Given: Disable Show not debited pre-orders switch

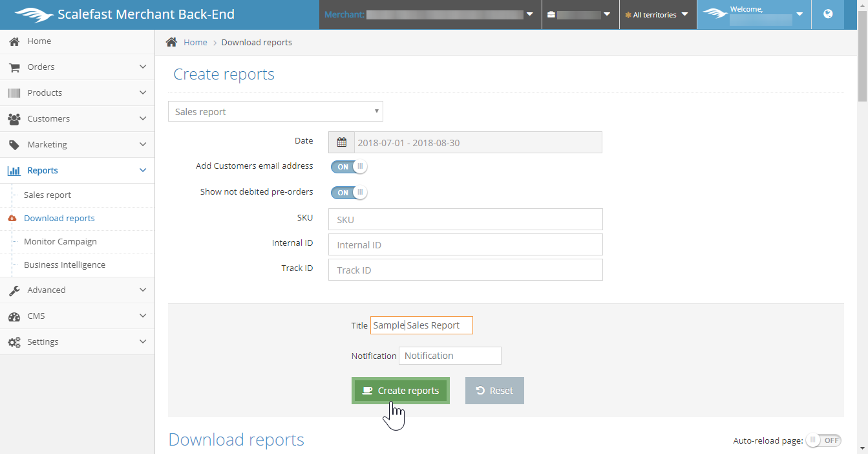Looking at the screenshot, I should (x=349, y=193).
